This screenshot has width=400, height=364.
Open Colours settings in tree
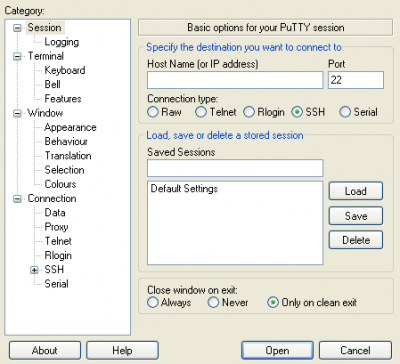coord(60,184)
